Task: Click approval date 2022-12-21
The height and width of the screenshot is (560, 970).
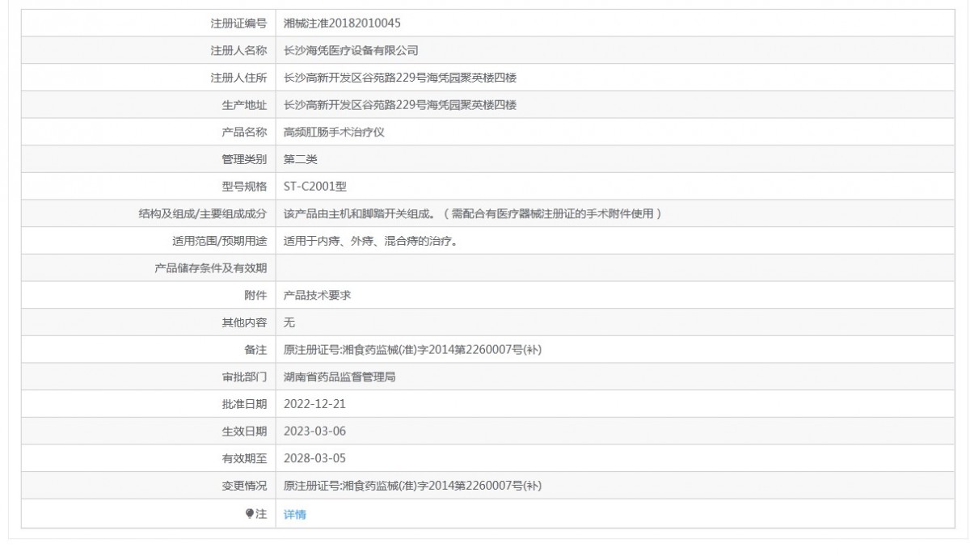Action: point(314,404)
